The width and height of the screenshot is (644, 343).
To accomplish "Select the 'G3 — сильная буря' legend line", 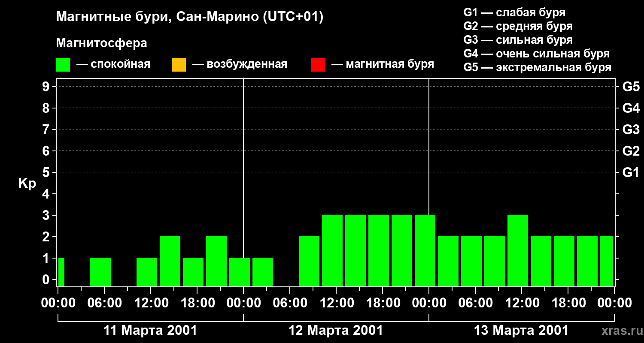I will tap(518, 40).
